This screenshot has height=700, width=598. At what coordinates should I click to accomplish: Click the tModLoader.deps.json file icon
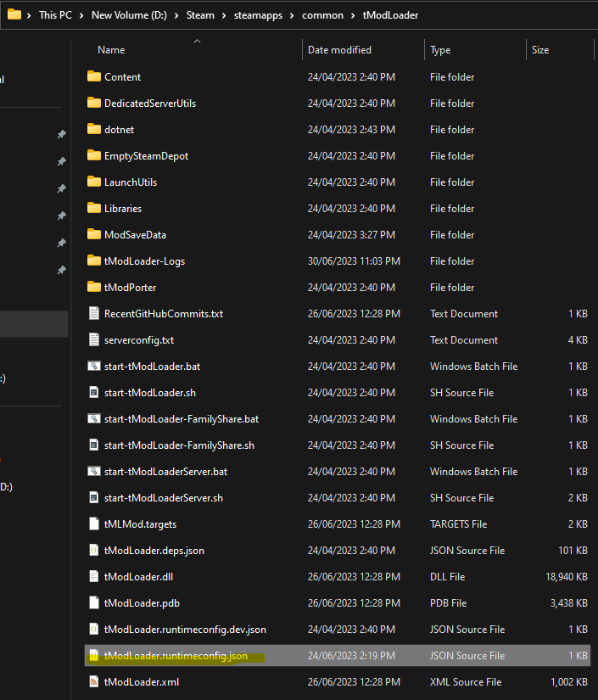93,550
